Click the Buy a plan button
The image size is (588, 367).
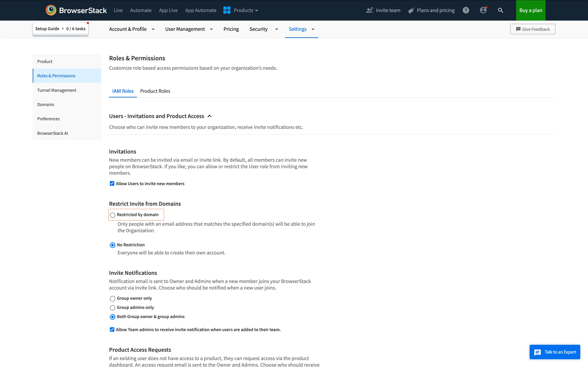click(x=530, y=10)
